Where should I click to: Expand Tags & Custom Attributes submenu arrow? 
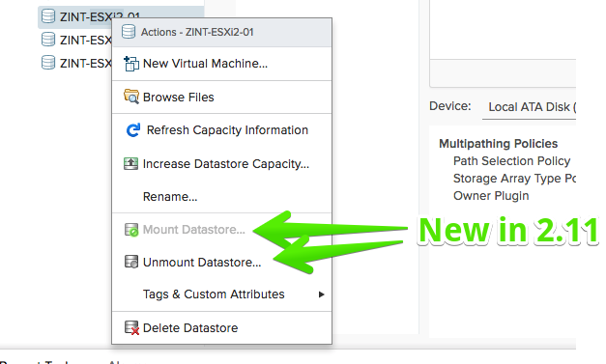321,294
